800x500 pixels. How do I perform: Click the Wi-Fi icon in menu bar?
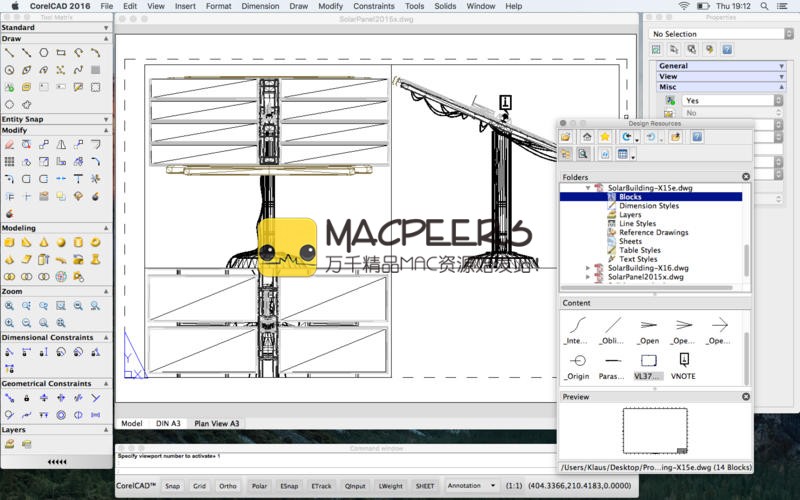pyautogui.click(x=684, y=6)
